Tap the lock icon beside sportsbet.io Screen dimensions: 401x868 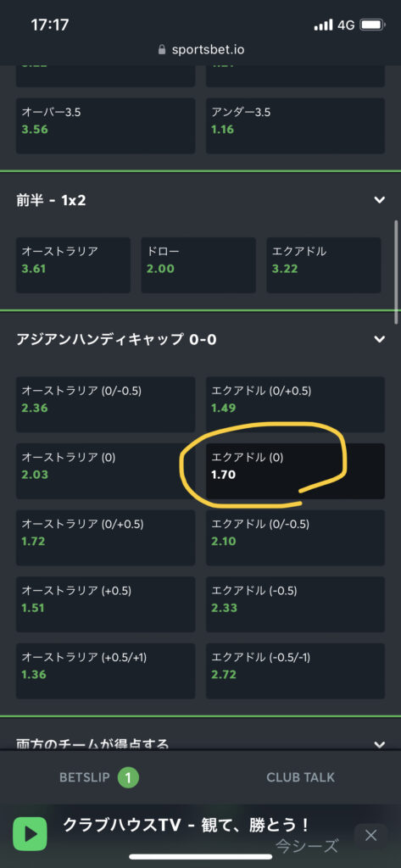[162, 50]
